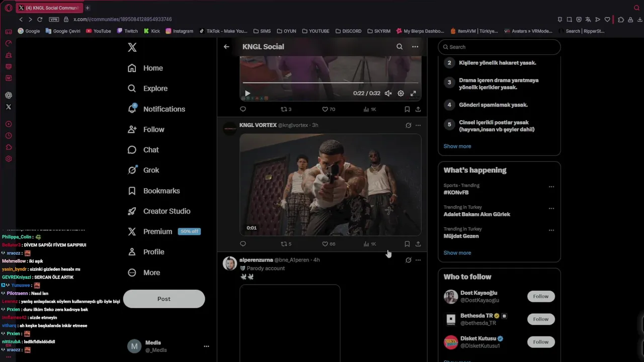This screenshot has width=644, height=362.
Task: Open more options for #KONvFB trend
Action: [551, 187]
